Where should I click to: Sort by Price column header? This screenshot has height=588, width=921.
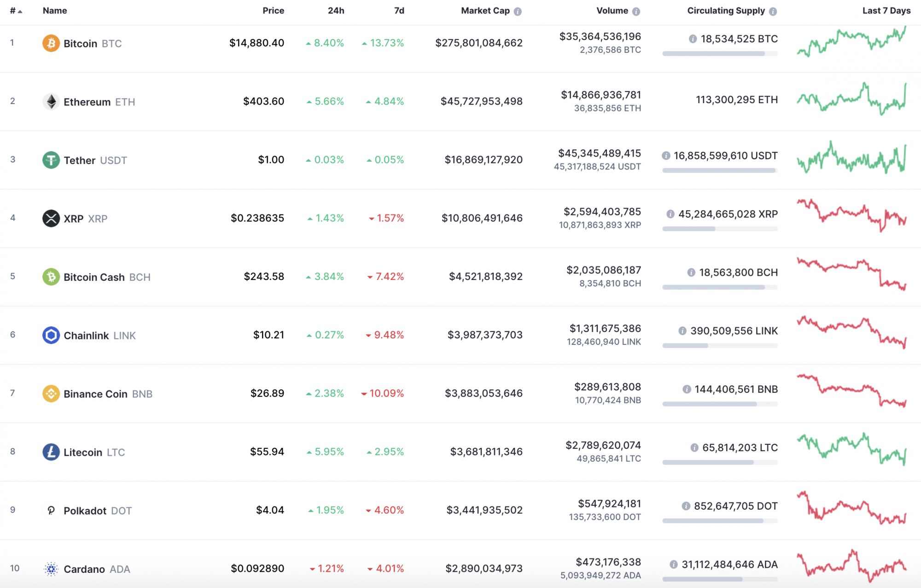coord(273,11)
